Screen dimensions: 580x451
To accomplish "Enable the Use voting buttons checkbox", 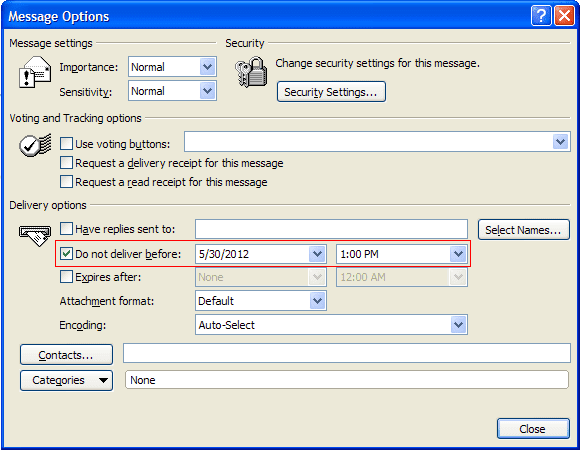I will point(66,144).
